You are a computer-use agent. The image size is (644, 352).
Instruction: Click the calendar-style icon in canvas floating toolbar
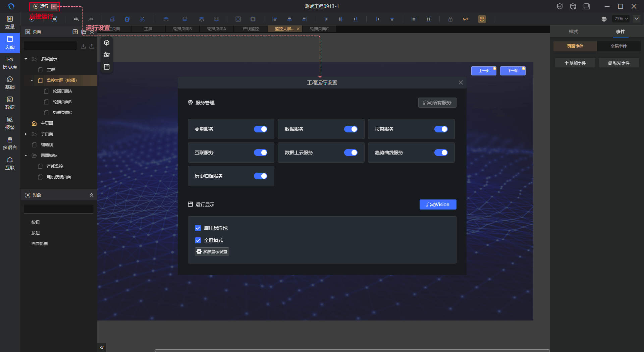[x=107, y=67]
